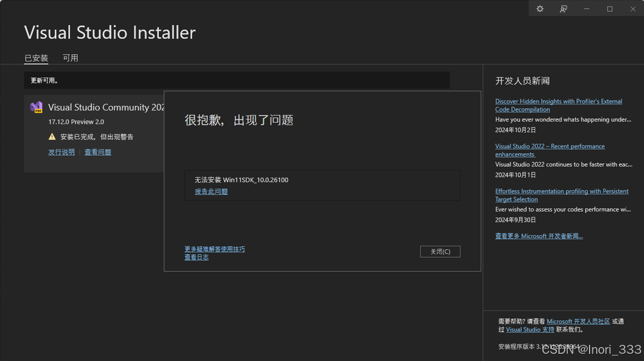Open the 查看问题 link
The height and width of the screenshot is (361, 644).
[x=98, y=152]
